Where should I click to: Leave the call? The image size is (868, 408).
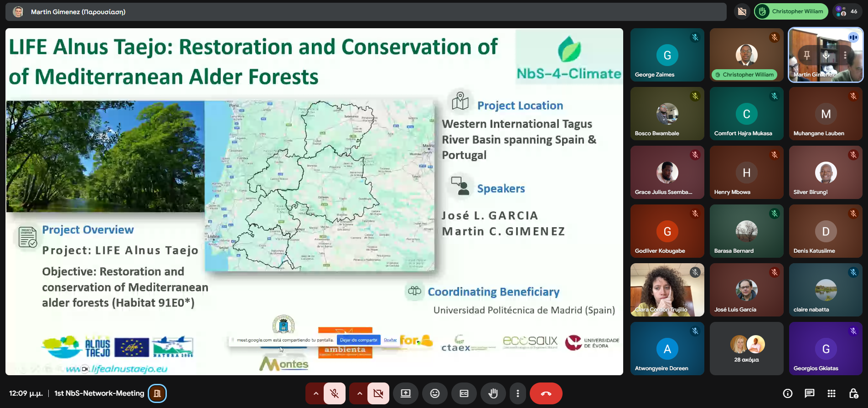tap(546, 393)
